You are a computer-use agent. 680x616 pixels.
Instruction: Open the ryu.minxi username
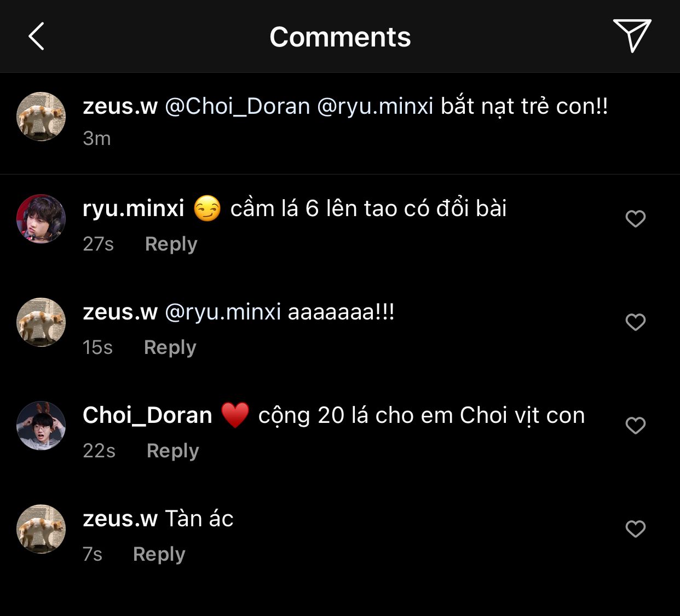click(133, 209)
